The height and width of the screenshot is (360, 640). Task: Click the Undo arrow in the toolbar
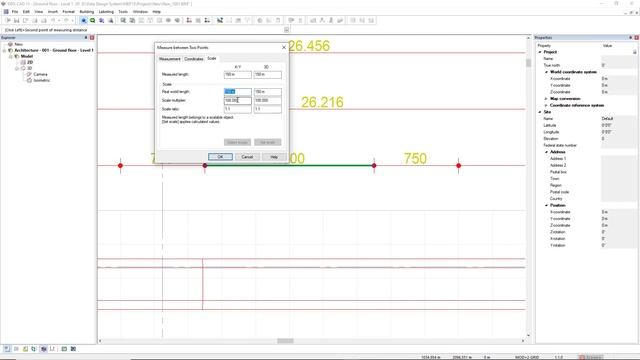pyautogui.click(x=53, y=20)
